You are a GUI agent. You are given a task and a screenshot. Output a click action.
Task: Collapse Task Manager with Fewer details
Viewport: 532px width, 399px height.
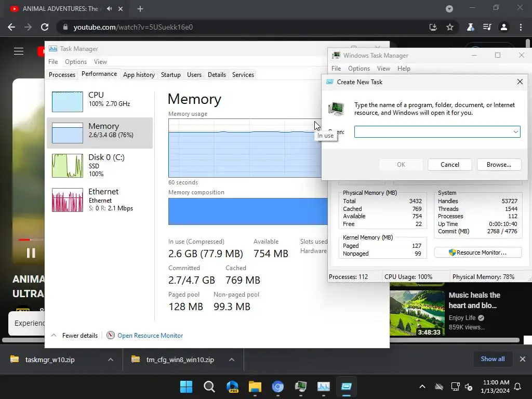click(74, 335)
